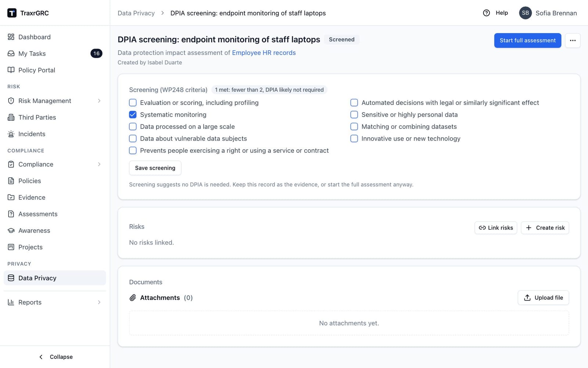588x368 pixels.
Task: Click the Link risks button
Action: [496, 228]
